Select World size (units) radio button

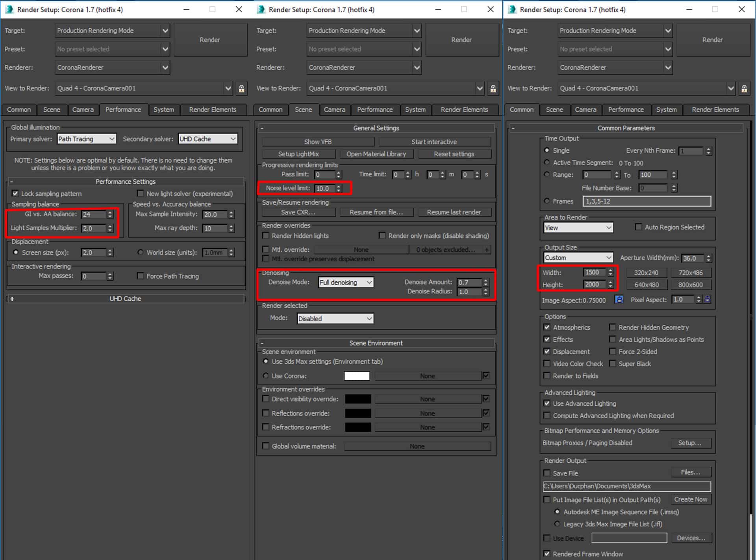(140, 252)
